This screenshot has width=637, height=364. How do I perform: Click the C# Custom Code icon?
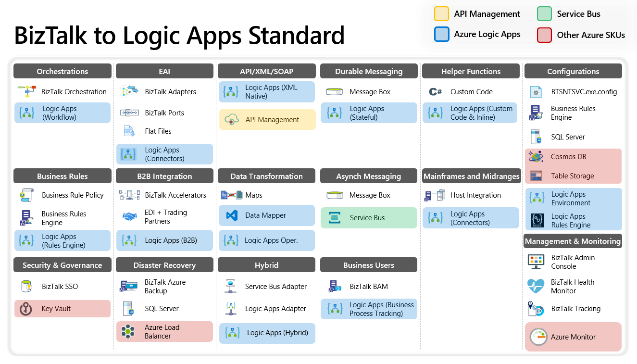tap(436, 91)
